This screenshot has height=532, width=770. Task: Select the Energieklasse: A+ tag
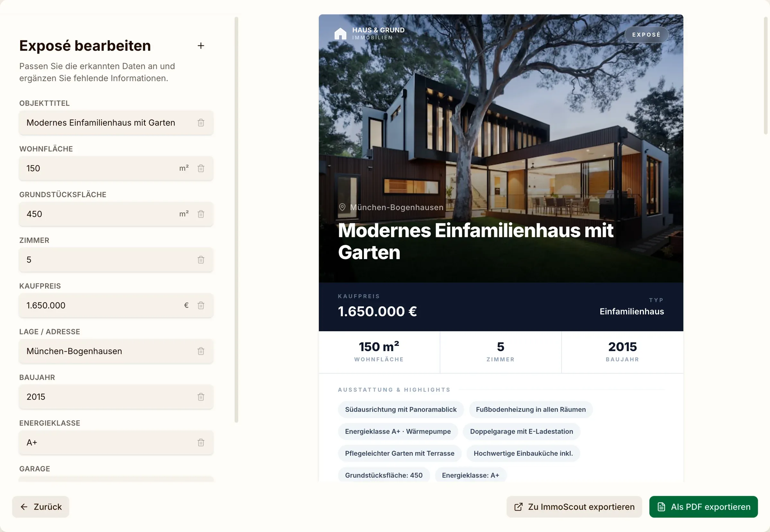(x=471, y=475)
